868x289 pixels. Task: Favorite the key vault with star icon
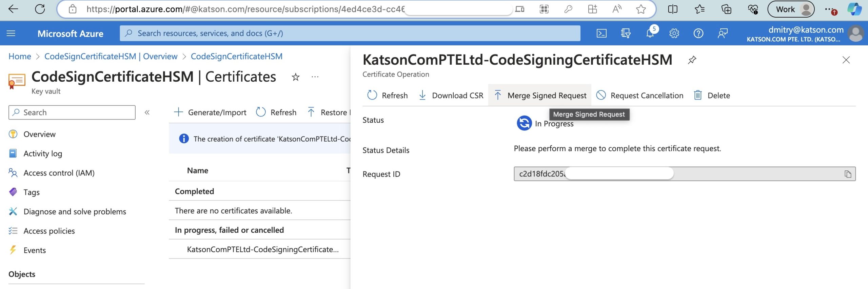(296, 77)
